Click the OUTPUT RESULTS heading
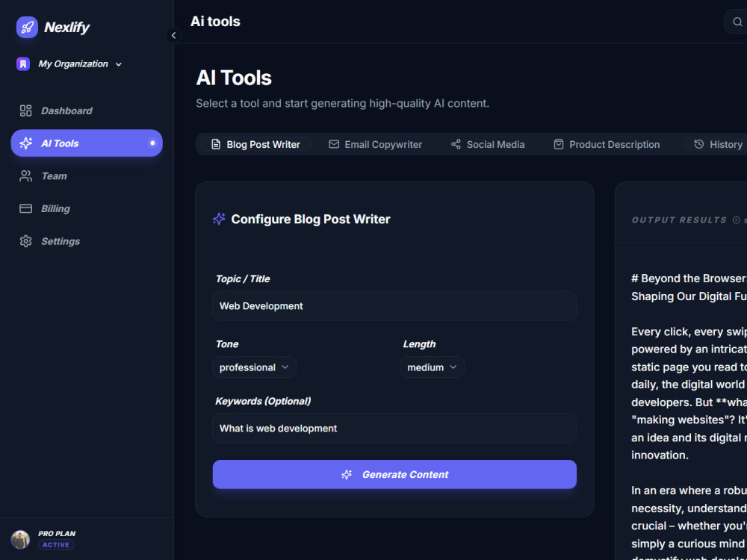This screenshot has width=747, height=560. (x=679, y=220)
